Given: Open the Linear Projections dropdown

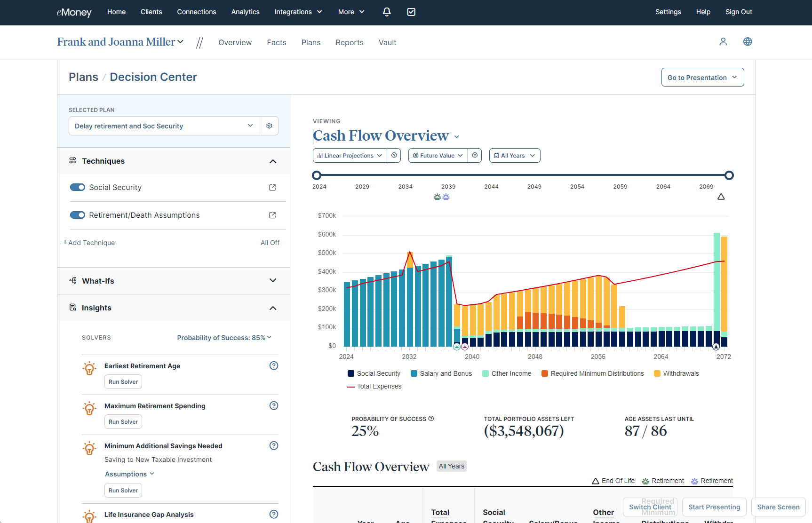Looking at the screenshot, I should [350, 155].
